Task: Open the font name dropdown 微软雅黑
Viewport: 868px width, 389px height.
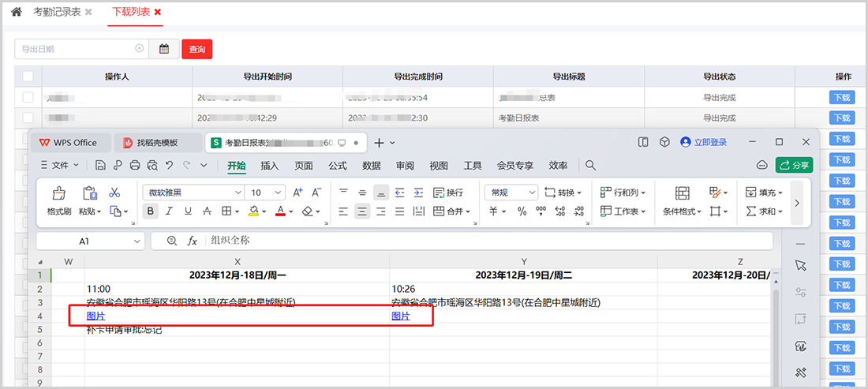Action: click(x=193, y=193)
